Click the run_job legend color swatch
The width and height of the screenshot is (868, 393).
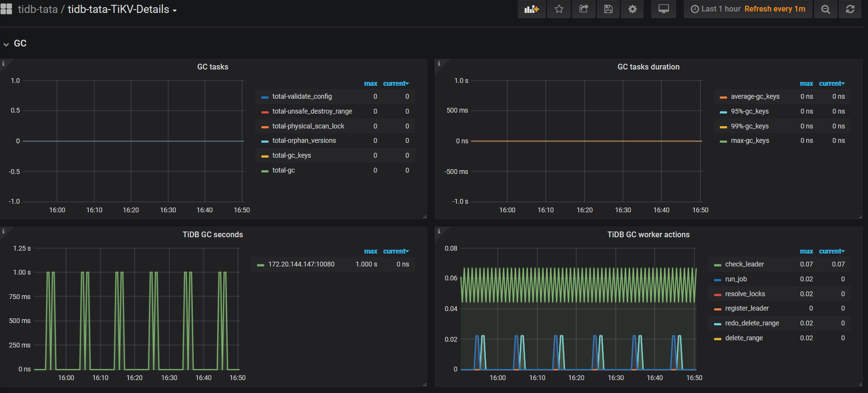point(717,279)
